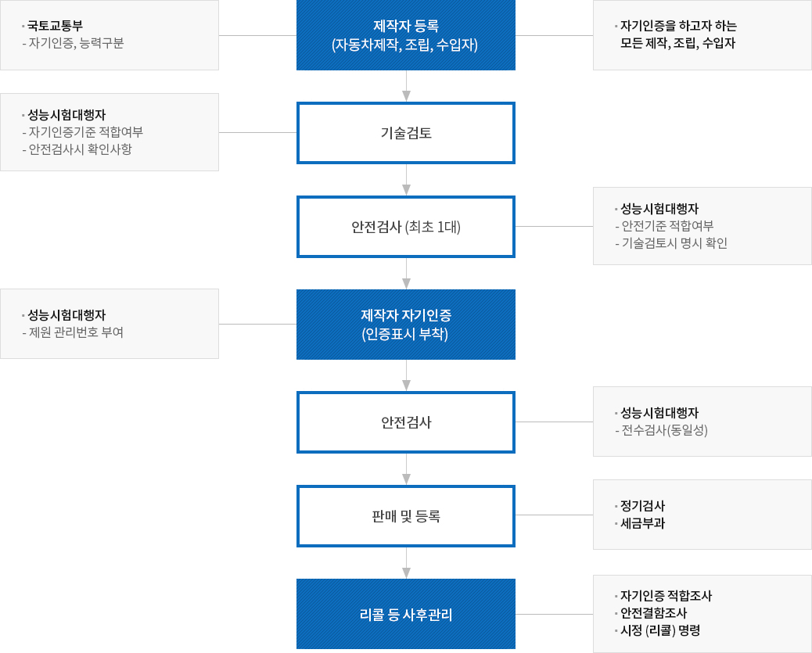Select the note listing 자기인증기준 적합여부
Viewport: 812px width, 653px height.
[110, 132]
